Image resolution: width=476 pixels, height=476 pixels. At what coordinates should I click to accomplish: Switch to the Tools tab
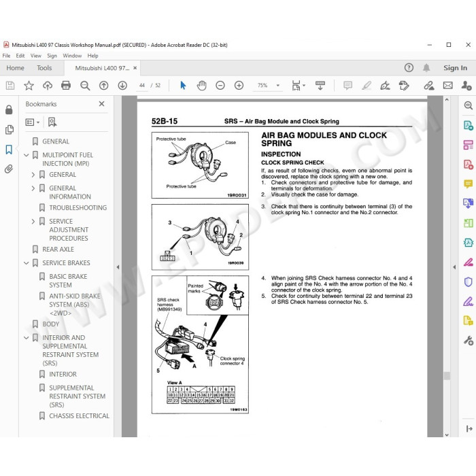pos(44,68)
